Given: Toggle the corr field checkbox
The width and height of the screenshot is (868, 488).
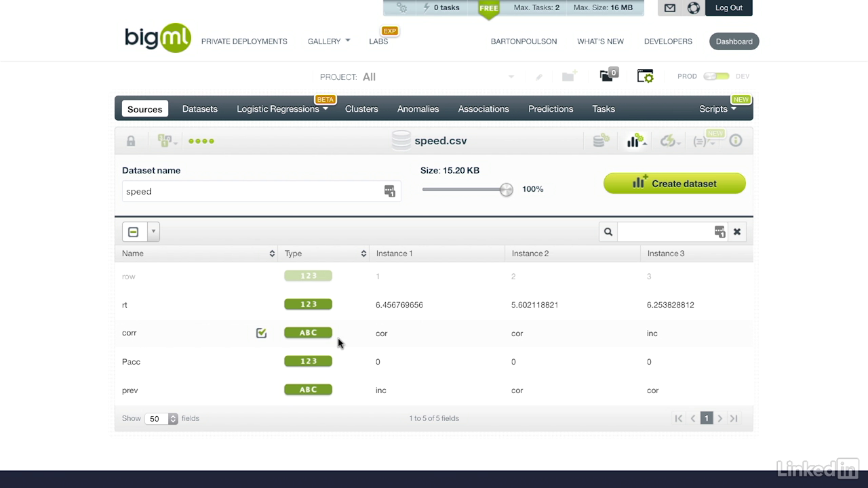Looking at the screenshot, I should tap(261, 333).
